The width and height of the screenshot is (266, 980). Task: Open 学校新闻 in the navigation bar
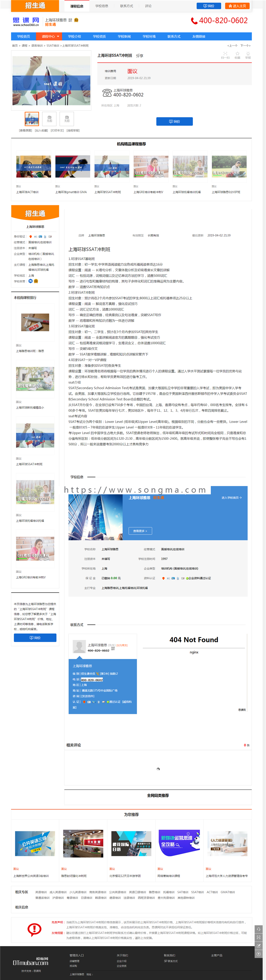[124, 37]
